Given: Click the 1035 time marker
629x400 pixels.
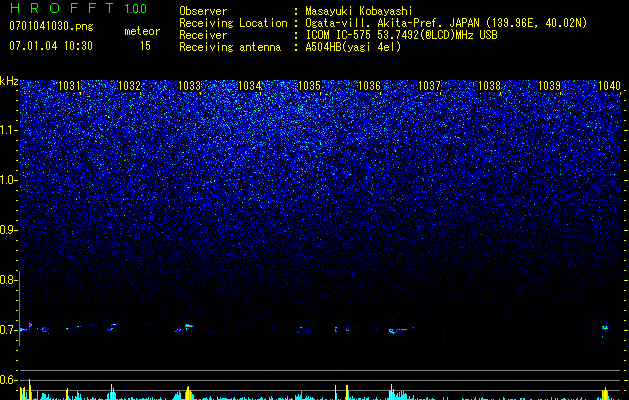Looking at the screenshot, I should pos(309,86).
